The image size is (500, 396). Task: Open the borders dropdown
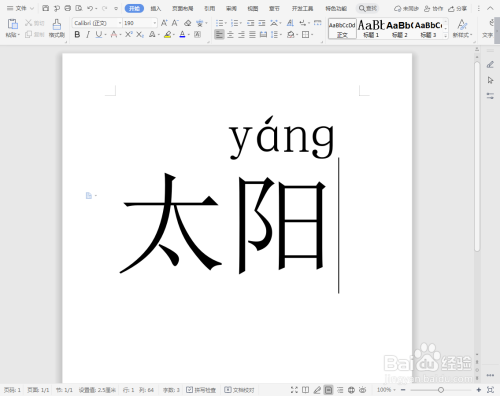click(312, 34)
